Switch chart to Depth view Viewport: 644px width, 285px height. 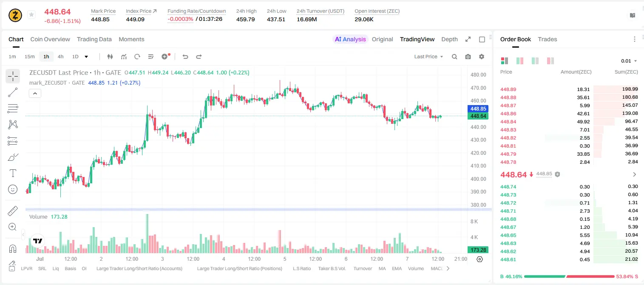pos(449,39)
